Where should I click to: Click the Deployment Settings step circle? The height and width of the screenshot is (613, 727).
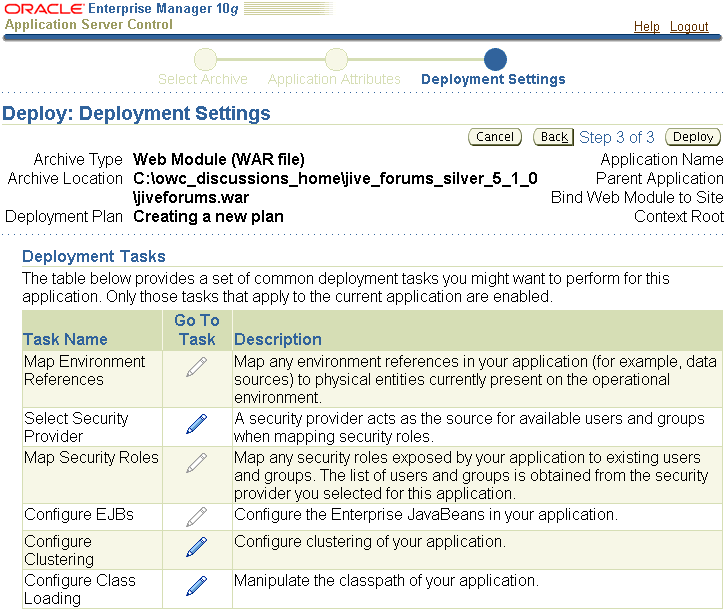495,59
